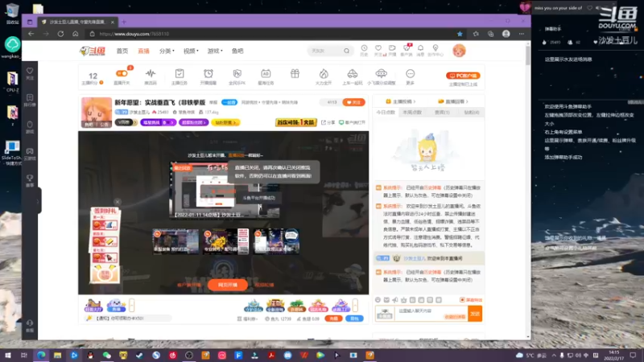The width and height of the screenshot is (644, 362).
Task: Click the PC客户端 orange button
Action: pyautogui.click(x=463, y=76)
